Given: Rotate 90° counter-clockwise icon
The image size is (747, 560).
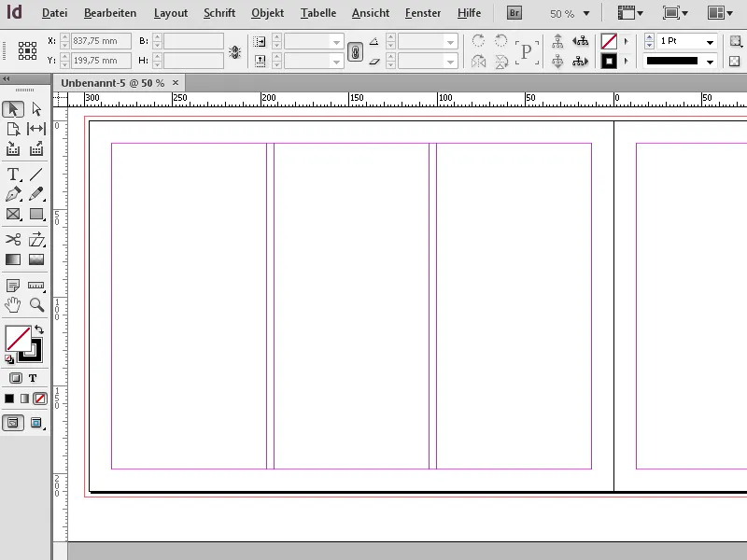Looking at the screenshot, I should coord(500,40).
